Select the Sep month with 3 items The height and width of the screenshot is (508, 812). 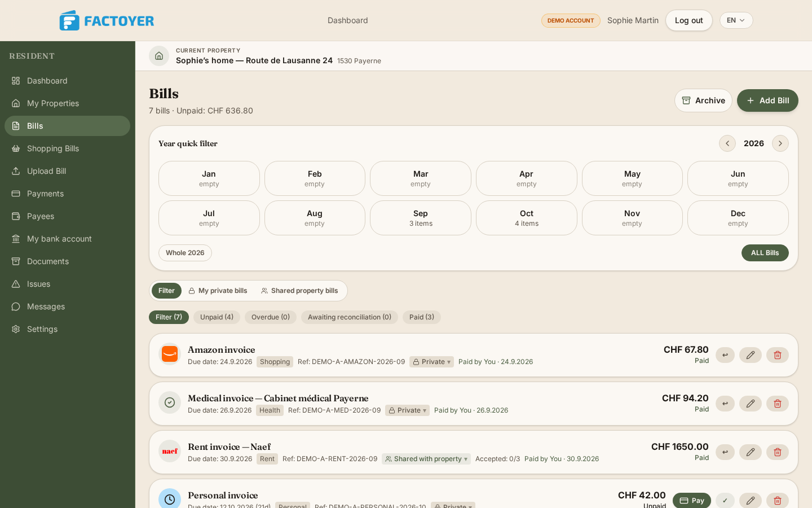(x=421, y=218)
